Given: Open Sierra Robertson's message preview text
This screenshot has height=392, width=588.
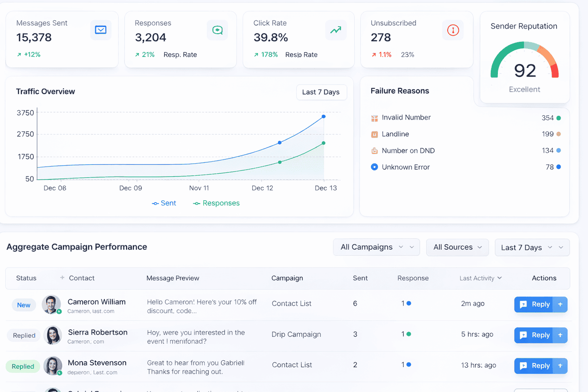Looking at the screenshot, I should tap(196, 336).
